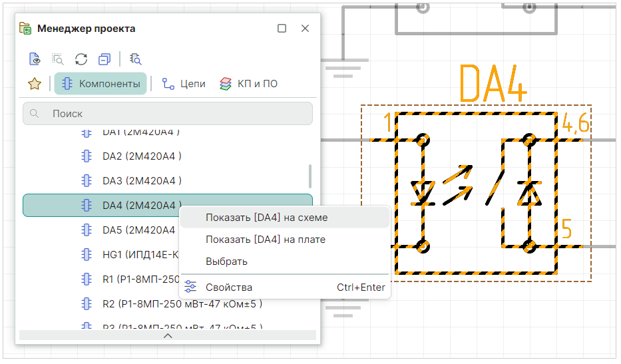Click the component list vertical scrollbar
Image resolution: width=621 pixels, height=364 pixels.
click(310, 176)
